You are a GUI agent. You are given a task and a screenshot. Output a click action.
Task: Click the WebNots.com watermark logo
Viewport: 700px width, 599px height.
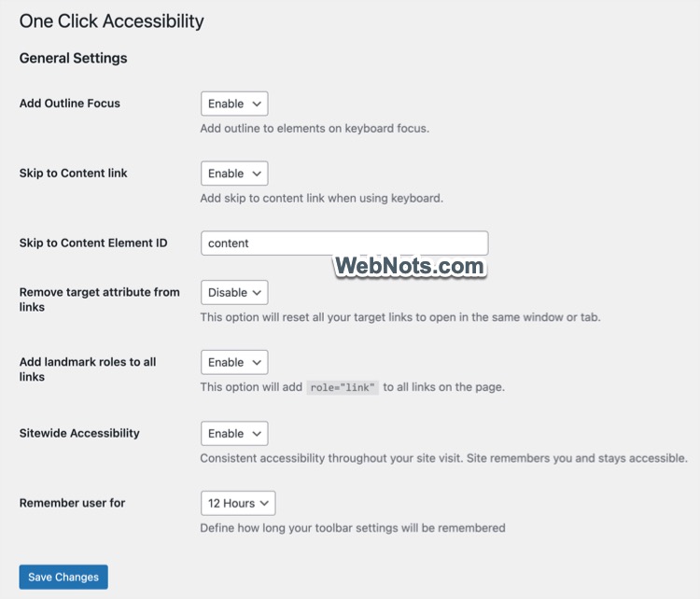pos(409,267)
